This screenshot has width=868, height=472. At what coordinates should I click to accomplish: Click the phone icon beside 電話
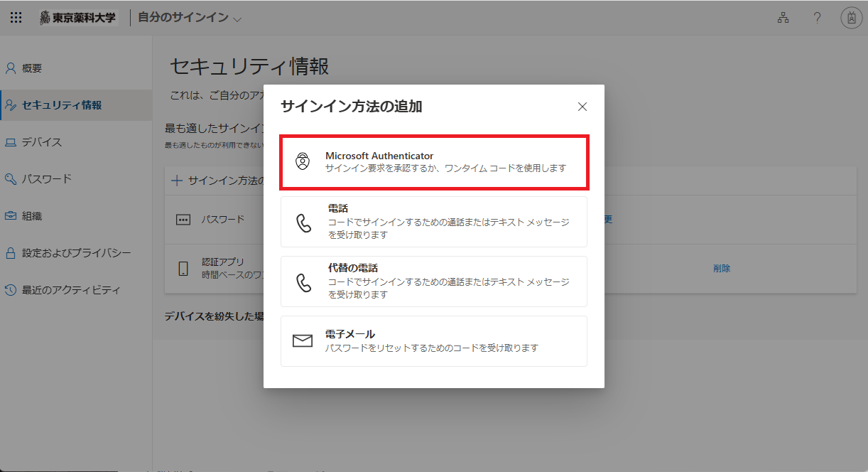point(305,222)
